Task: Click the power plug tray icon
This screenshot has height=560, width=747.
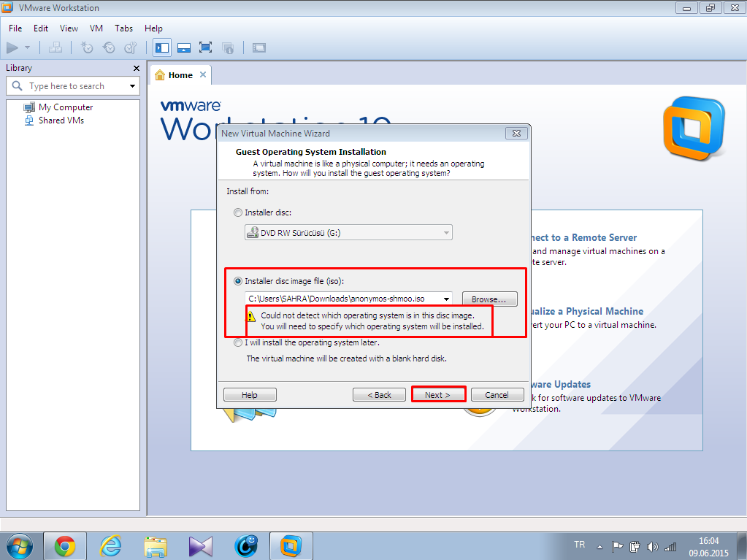Action: (x=635, y=547)
